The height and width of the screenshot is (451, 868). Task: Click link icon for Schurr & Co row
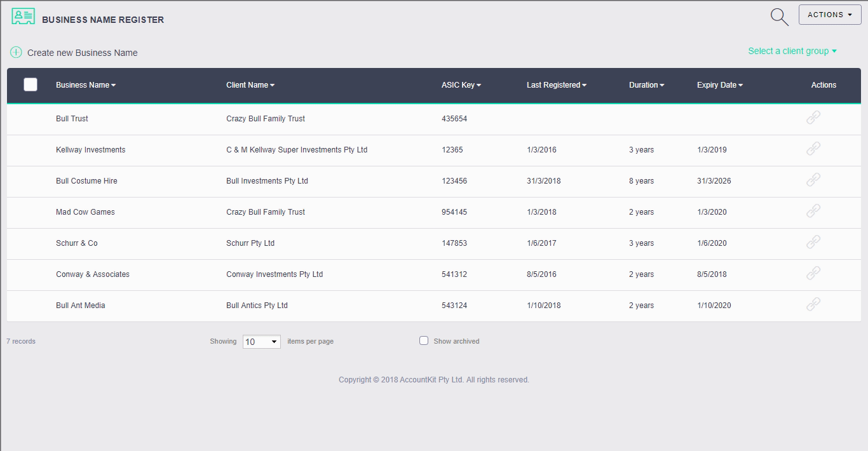[813, 242]
